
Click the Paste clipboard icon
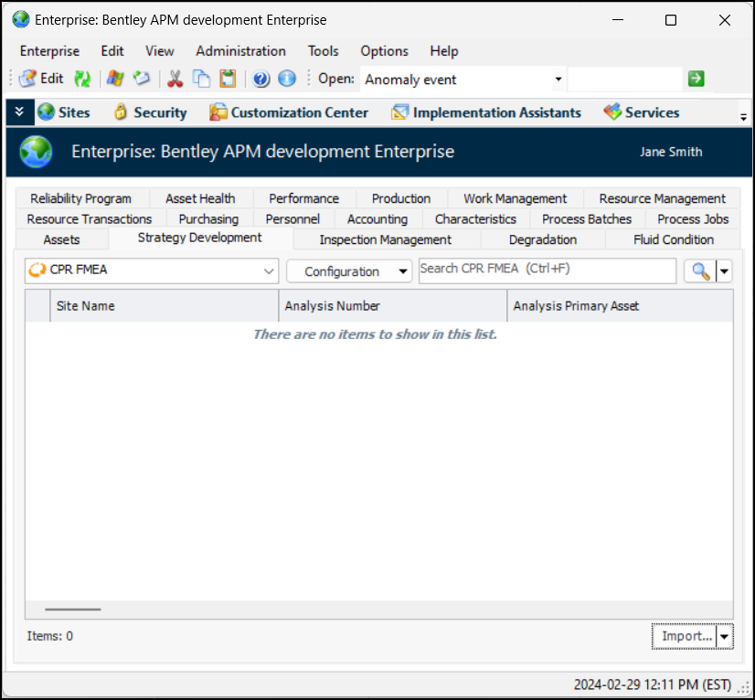click(228, 79)
